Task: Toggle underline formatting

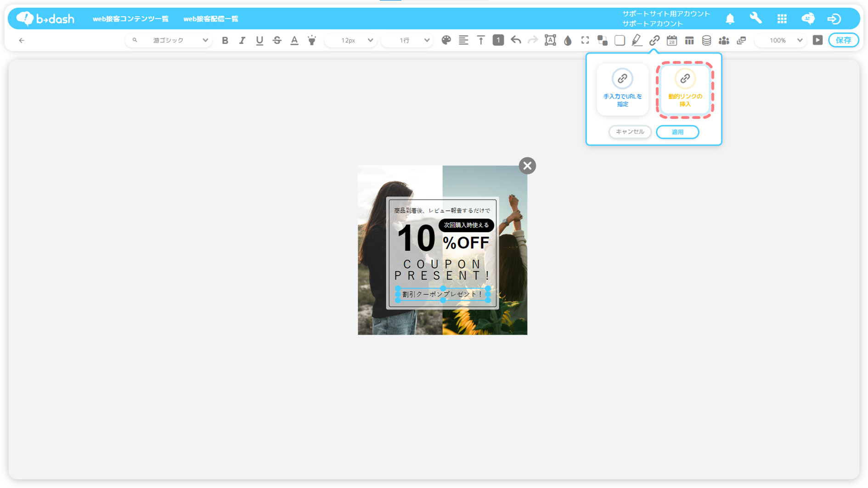Action: point(259,40)
